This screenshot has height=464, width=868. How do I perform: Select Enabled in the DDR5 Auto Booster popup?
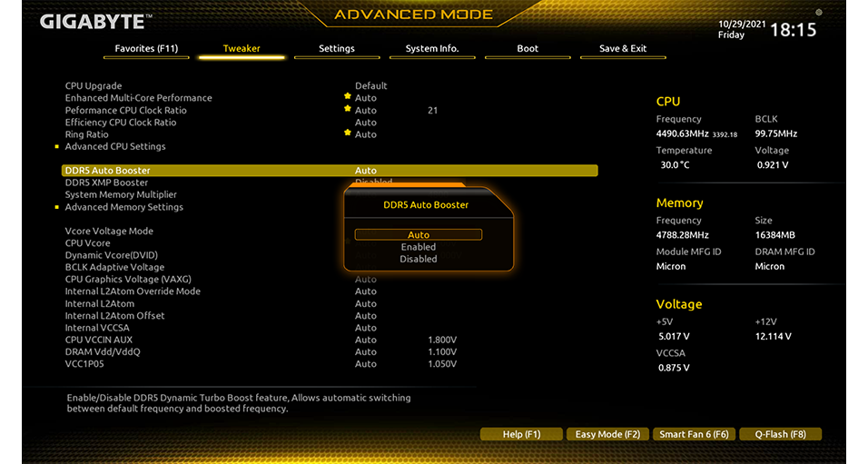418,247
